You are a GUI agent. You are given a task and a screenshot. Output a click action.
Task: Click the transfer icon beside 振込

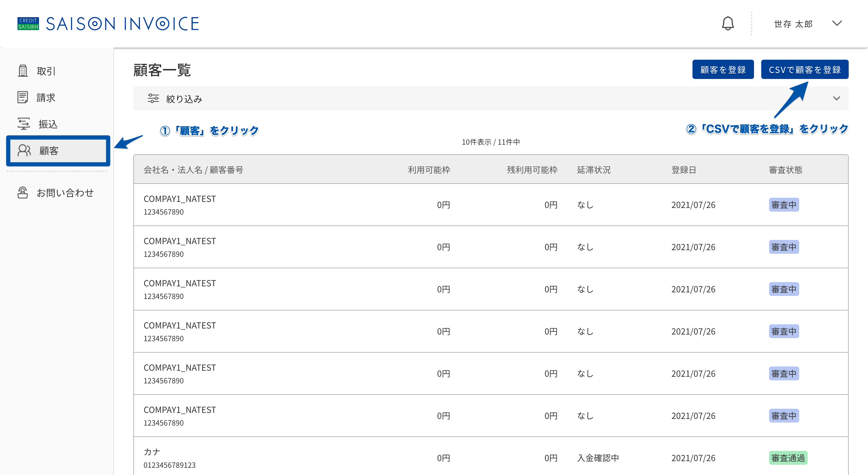[x=24, y=124]
